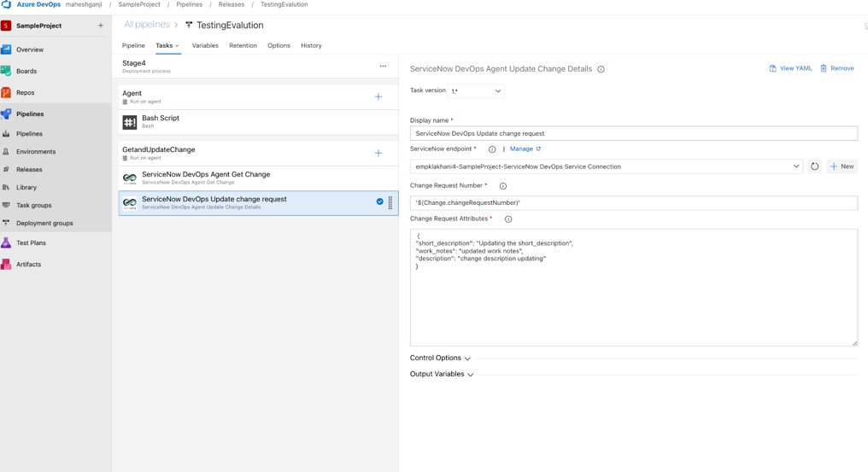Expand the Output Variables section
Screen dimensions: 868x472
[x=442, y=374]
